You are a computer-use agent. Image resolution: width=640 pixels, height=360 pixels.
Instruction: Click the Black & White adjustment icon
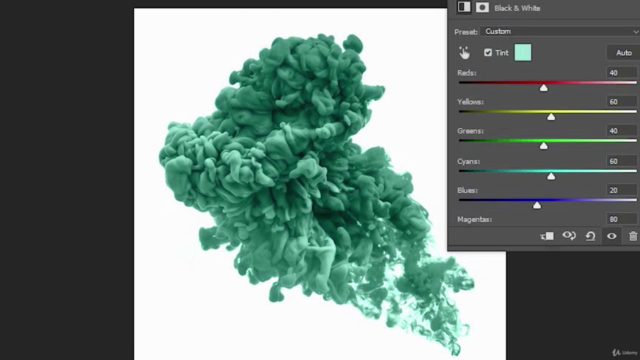(464, 7)
